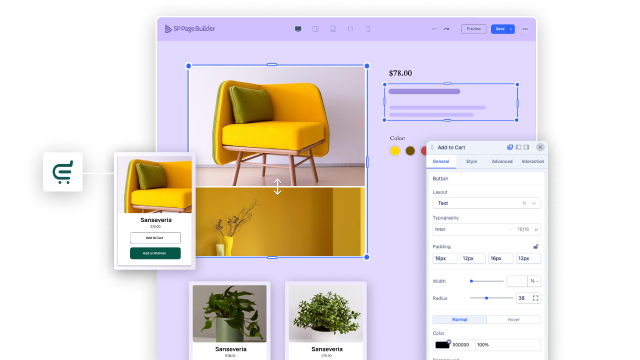Open the width unit percent dropdown

(x=534, y=281)
